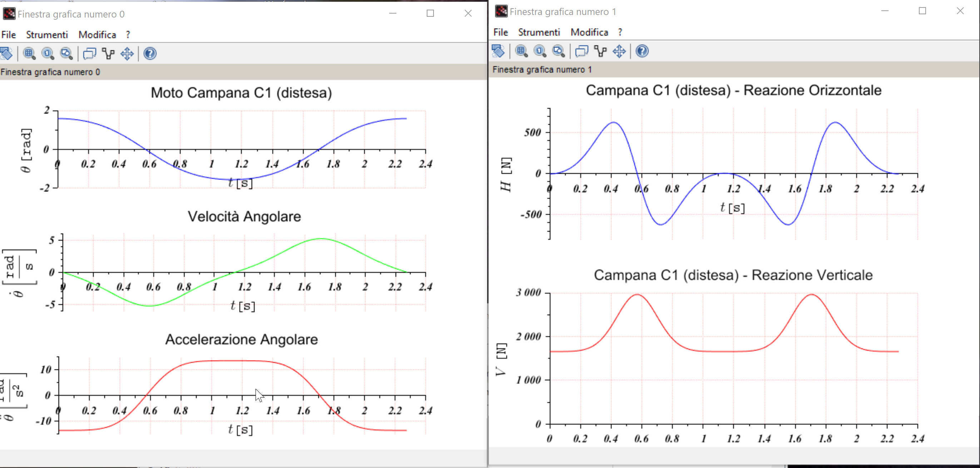Open the ? menu of window numero 0
This screenshot has height=468, width=980.
128,35
